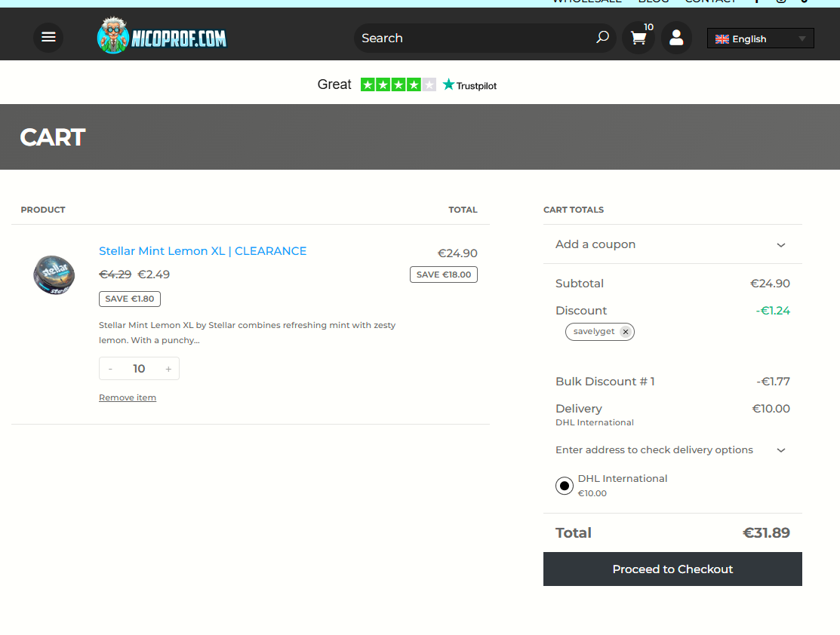
Task: Open the shopping cart icon
Action: tap(638, 38)
